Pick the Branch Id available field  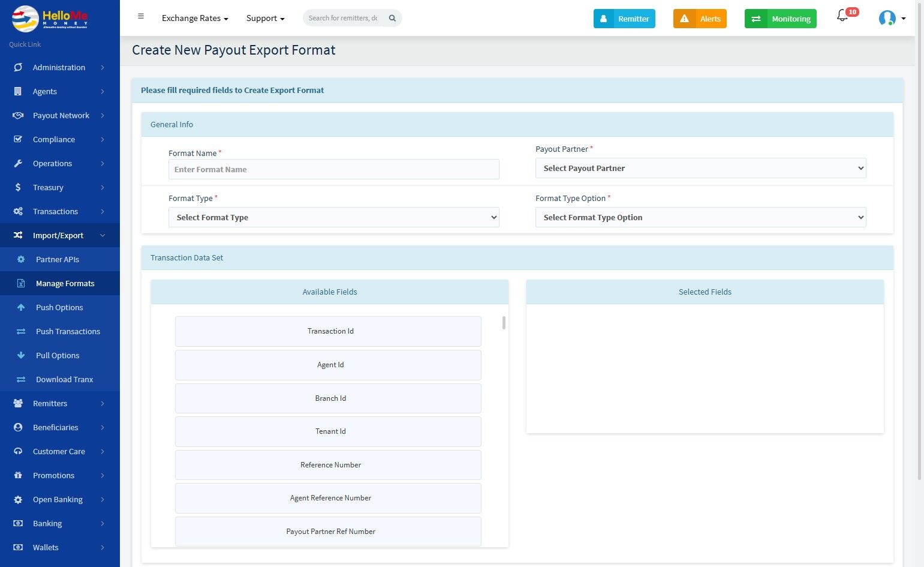pos(328,398)
